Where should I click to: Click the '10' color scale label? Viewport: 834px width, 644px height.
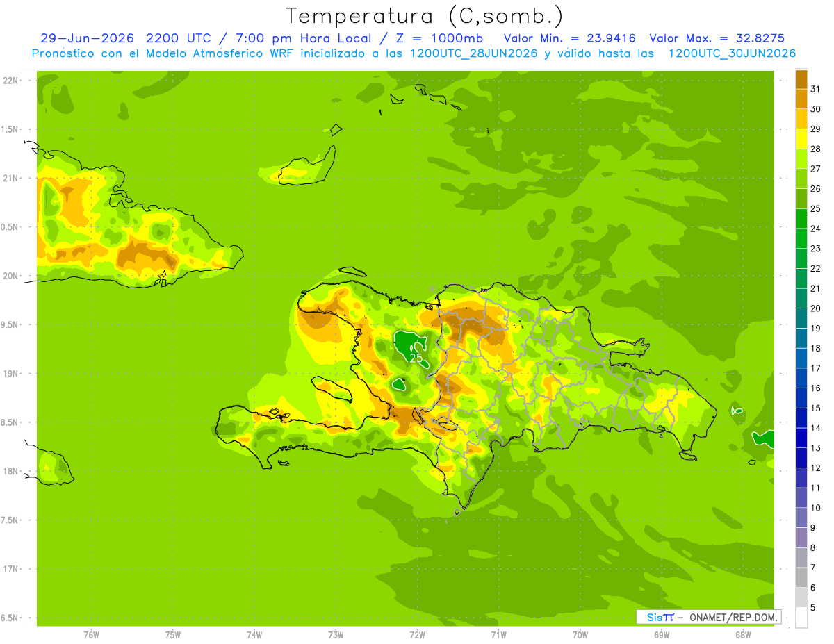point(816,508)
